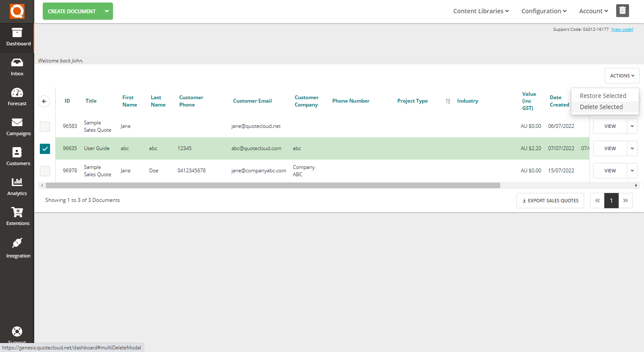
Task: Open the Customers list
Action: coord(17,157)
